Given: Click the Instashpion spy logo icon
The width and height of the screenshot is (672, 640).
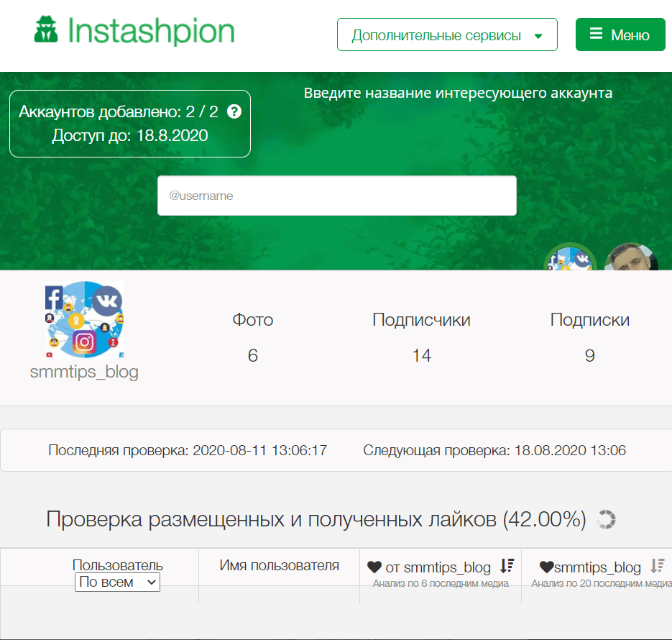Looking at the screenshot, I should click(x=47, y=31).
